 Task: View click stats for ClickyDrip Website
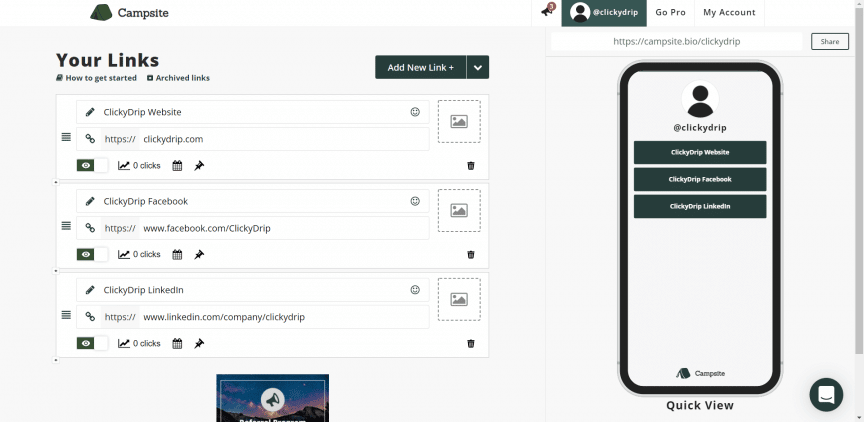(x=139, y=166)
